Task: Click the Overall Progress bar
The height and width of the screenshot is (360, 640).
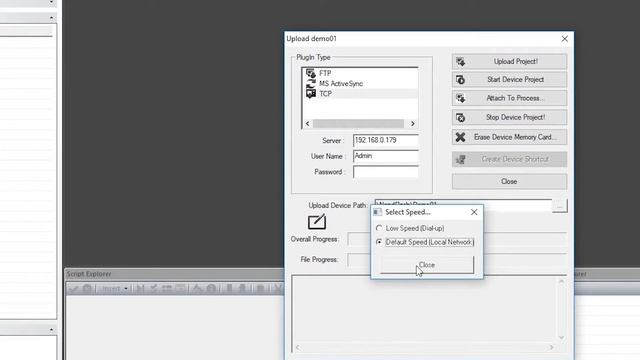Action: [457, 239]
